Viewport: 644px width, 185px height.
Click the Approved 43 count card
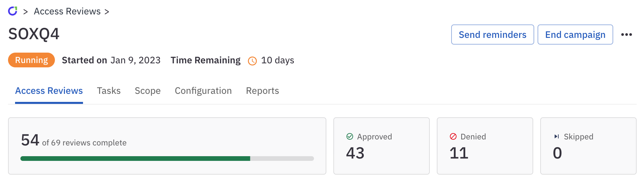coord(381,146)
